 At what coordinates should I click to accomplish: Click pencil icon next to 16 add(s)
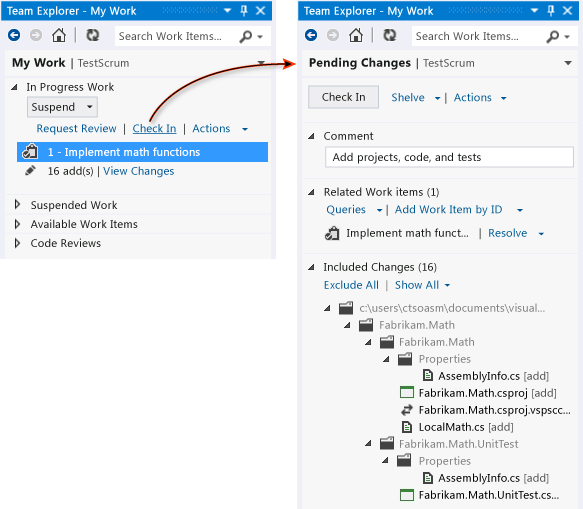(x=30, y=171)
